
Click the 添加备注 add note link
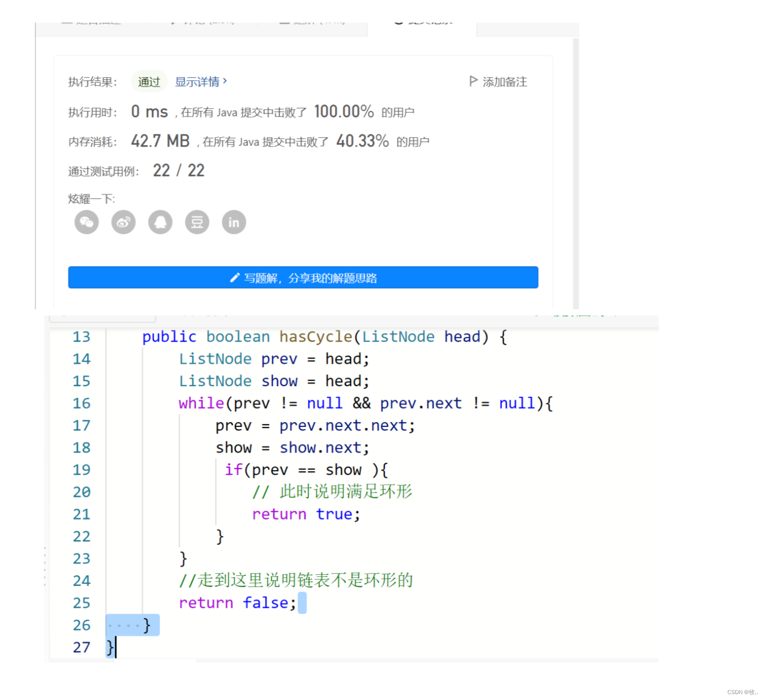505,81
